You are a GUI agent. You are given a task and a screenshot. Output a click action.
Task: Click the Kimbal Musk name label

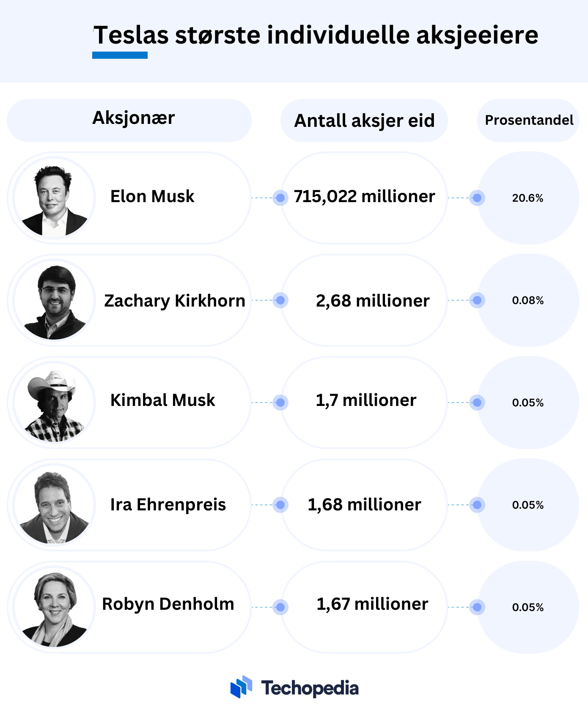[162, 400]
